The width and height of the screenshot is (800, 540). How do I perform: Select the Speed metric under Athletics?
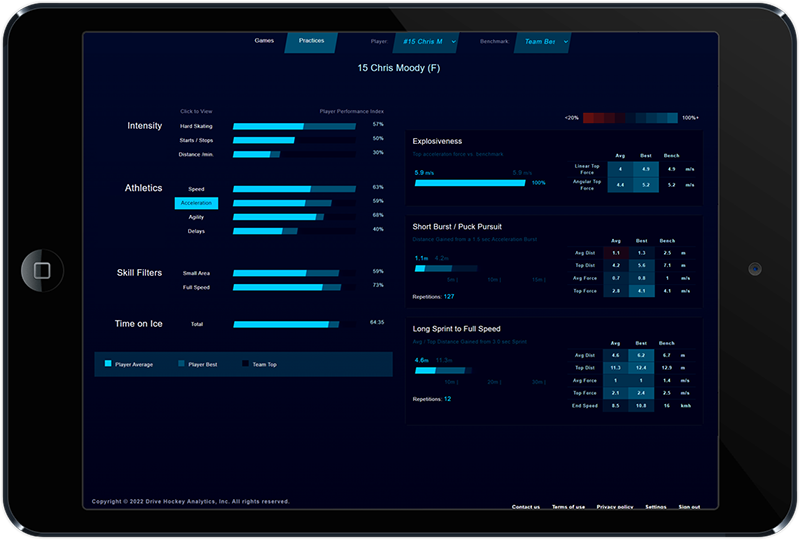196,188
